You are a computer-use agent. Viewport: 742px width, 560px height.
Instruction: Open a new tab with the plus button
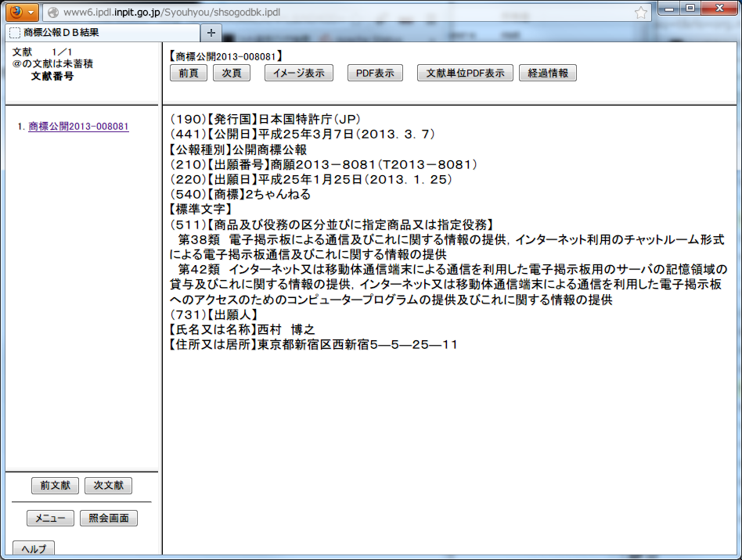click(x=211, y=33)
